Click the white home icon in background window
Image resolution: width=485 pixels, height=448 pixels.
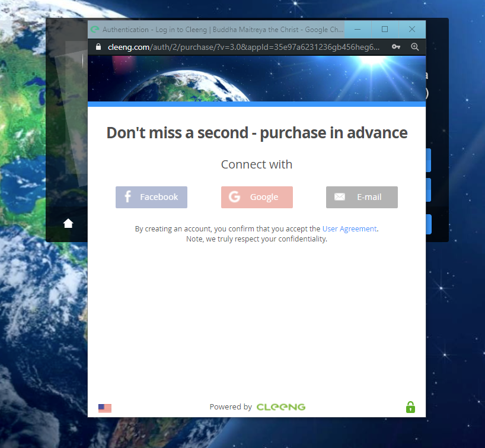click(x=68, y=223)
